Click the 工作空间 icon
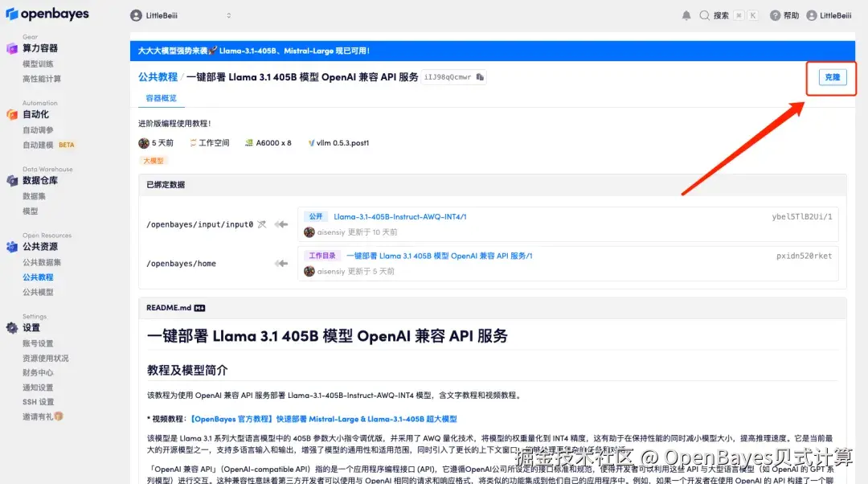868x484 pixels. (x=193, y=143)
